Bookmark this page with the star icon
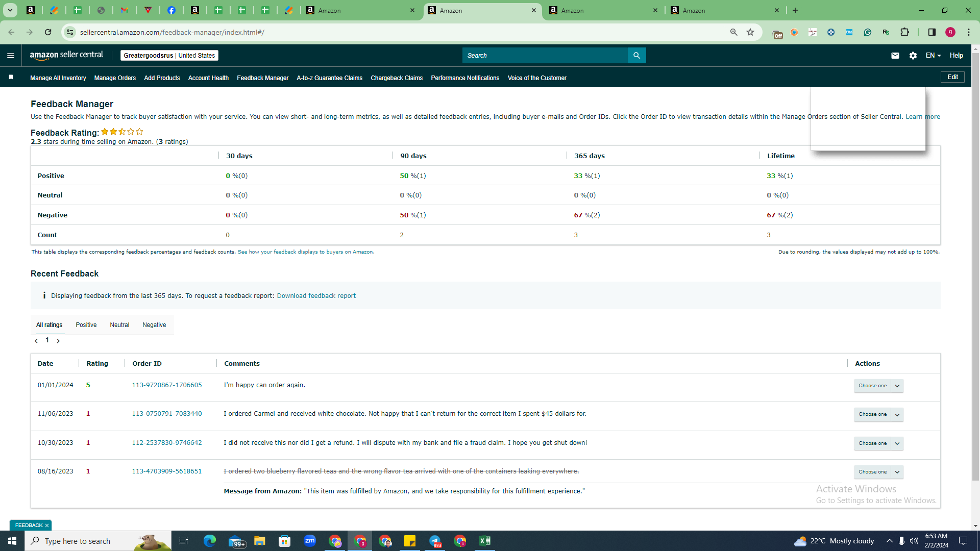Screen dimensions: 980x551 pos(750,32)
